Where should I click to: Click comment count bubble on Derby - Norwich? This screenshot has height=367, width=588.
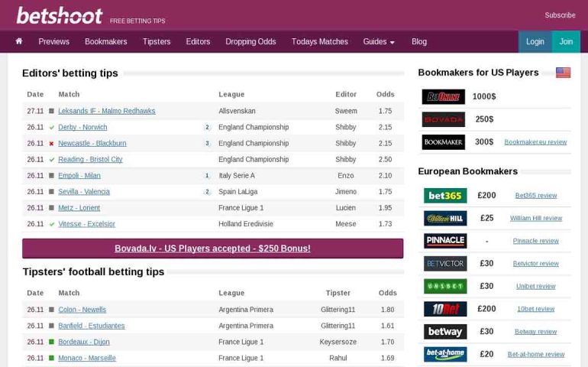(x=207, y=128)
